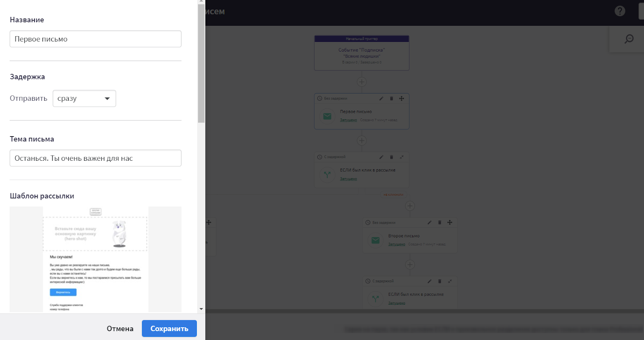Click pencil icon on second 'ЕСЛИ был клик' block

click(x=429, y=281)
